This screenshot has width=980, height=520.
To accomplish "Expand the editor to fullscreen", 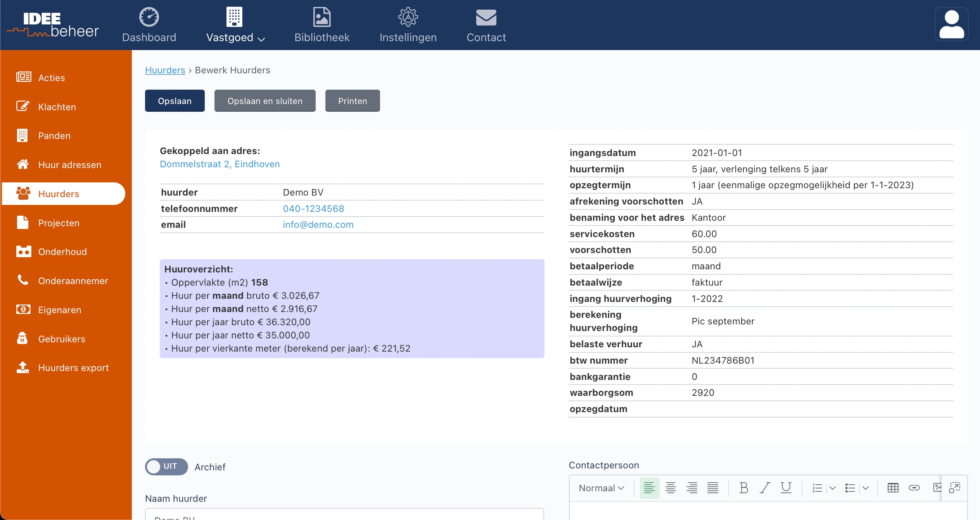I will (954, 488).
